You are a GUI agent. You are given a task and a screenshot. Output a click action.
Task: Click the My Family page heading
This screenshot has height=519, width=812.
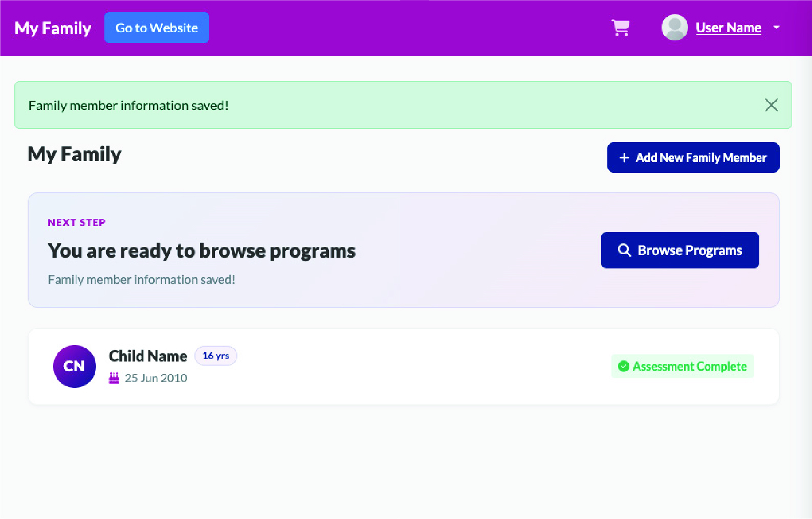[x=74, y=154]
